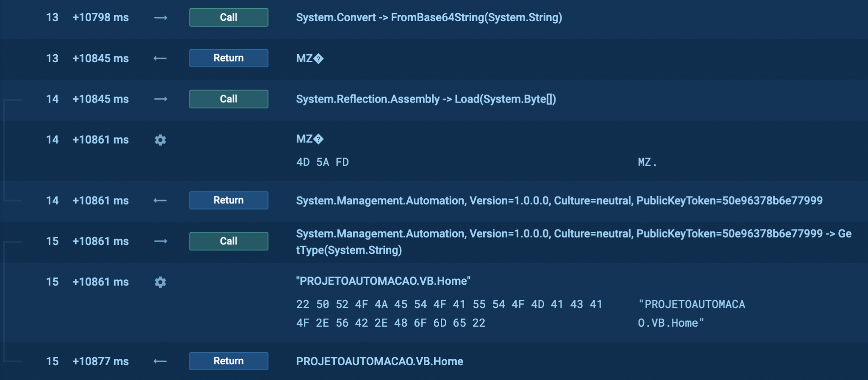Click the +10798 ms timestamp
The height and width of the screenshot is (380, 868).
coord(100,17)
